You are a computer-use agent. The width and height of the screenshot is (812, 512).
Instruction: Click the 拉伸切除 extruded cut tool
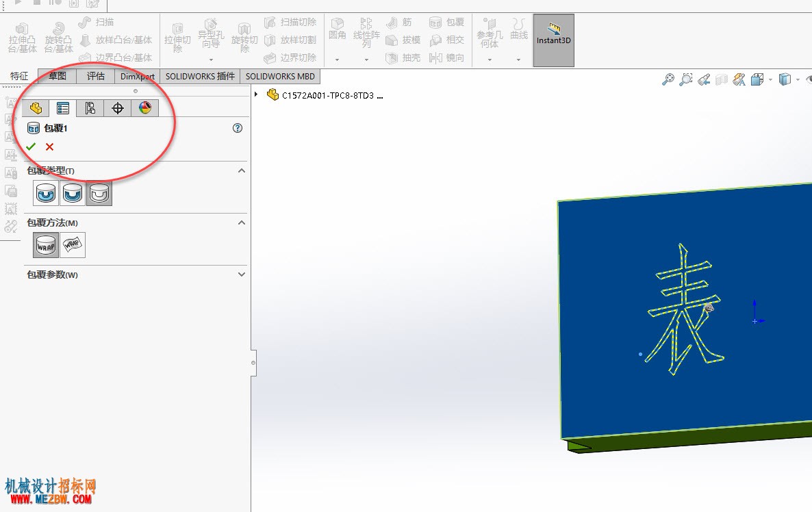point(177,38)
